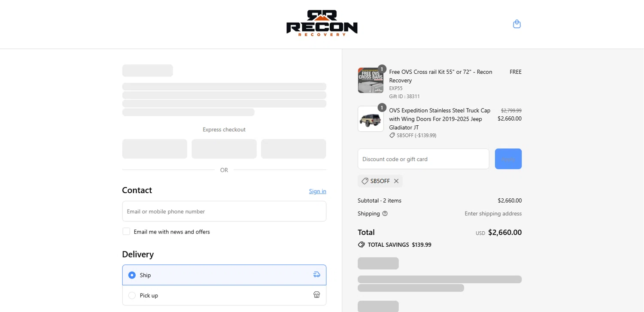Select the Pick up delivery radio button
Image resolution: width=644 pixels, height=312 pixels.
132,295
